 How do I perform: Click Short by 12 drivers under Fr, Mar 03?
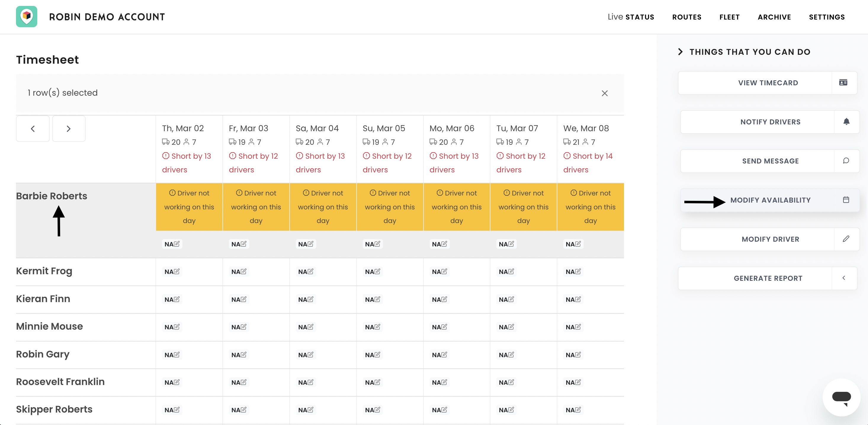click(x=253, y=163)
